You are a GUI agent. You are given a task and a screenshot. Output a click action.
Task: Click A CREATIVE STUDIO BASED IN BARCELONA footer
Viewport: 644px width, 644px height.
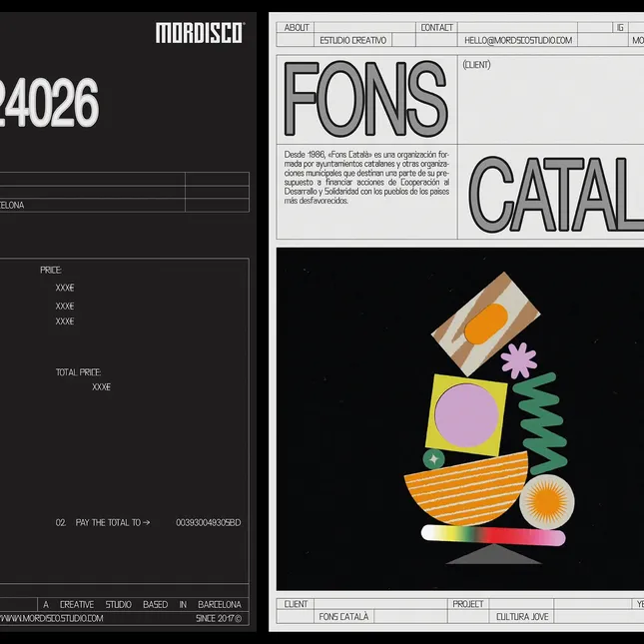pyautogui.click(x=142, y=605)
